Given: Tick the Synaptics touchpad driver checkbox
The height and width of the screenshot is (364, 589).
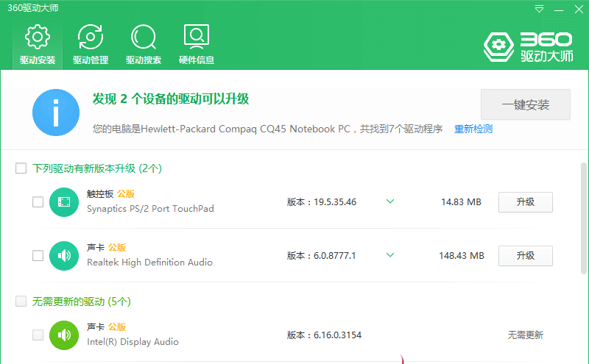Looking at the screenshot, I should tap(38, 202).
